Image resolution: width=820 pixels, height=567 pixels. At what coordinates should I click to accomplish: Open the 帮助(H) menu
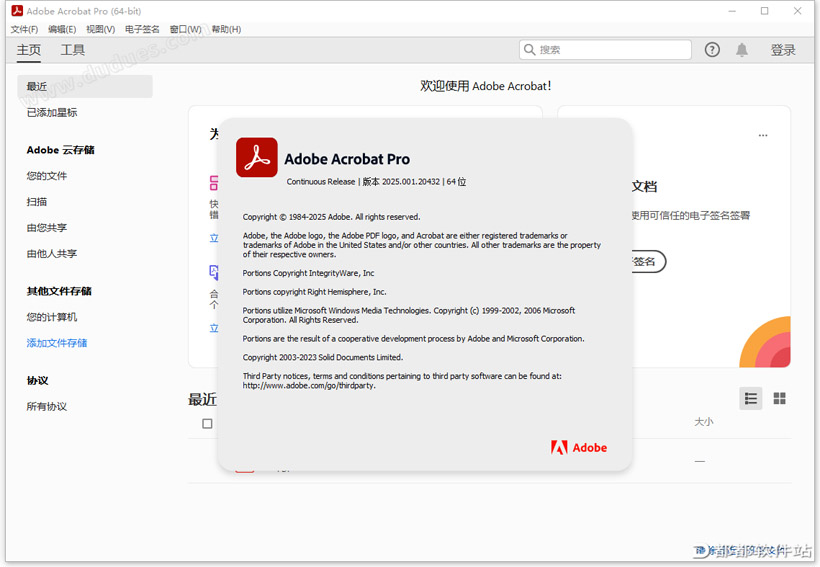(226, 29)
